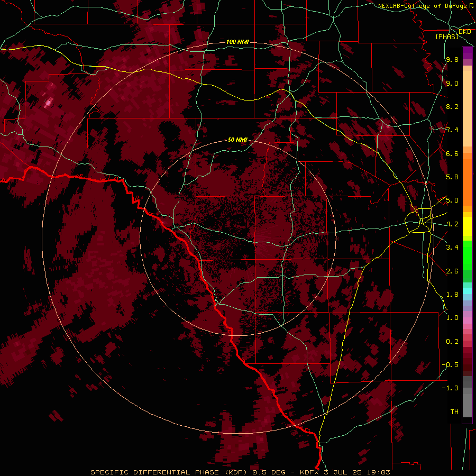Click the 1.8 scale value
The image size is (476, 476).
click(x=452, y=295)
